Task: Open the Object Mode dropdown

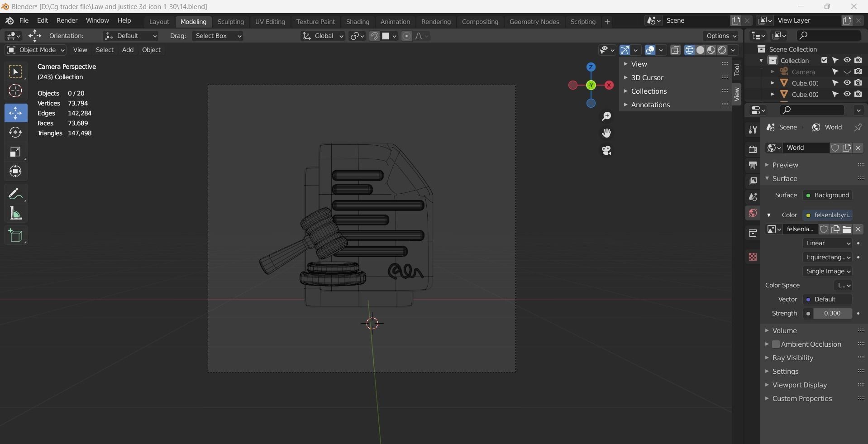Action: tap(36, 50)
